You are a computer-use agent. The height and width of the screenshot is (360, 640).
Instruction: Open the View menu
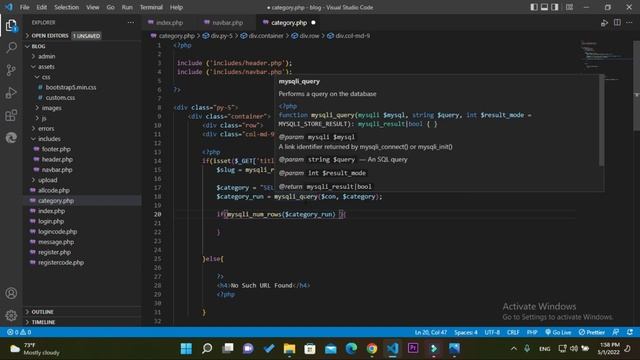(x=93, y=7)
